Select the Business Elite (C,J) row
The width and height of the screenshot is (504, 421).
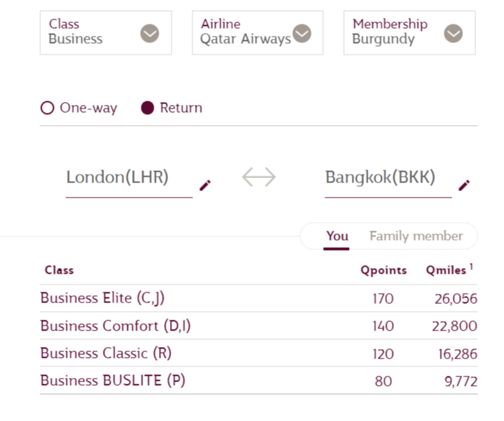point(258,298)
